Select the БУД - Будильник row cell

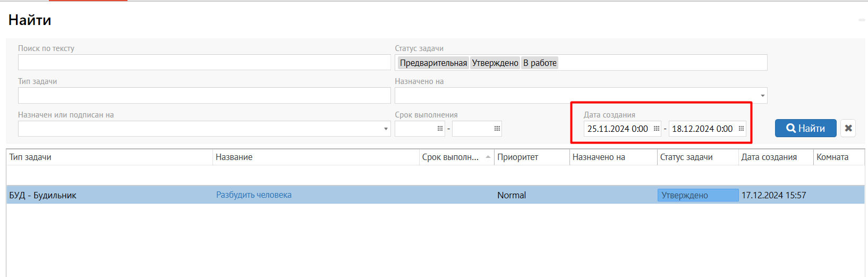click(109, 195)
